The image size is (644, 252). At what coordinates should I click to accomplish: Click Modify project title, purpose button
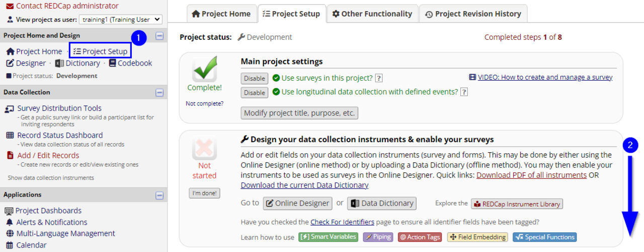coord(299,113)
